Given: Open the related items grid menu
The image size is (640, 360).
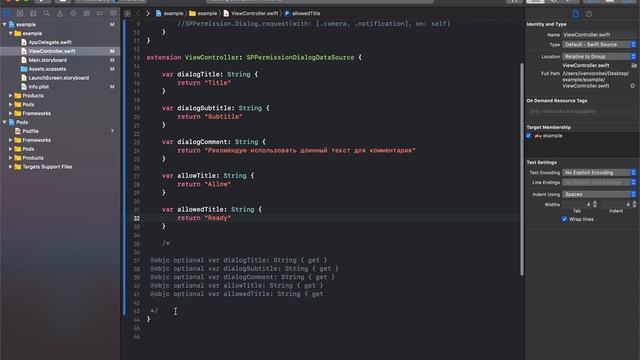Looking at the screenshot, I should point(127,13).
